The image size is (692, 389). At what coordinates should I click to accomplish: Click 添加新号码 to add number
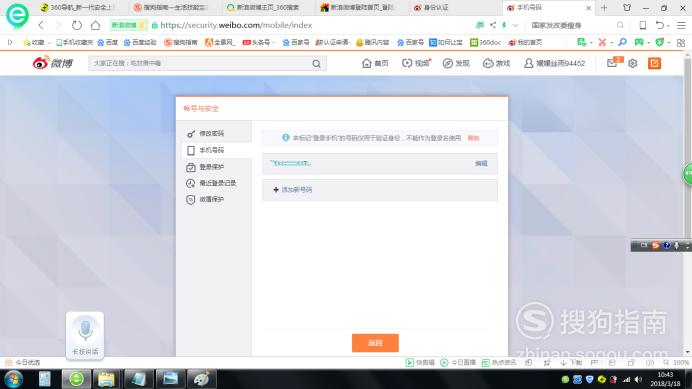pyautogui.click(x=292, y=190)
